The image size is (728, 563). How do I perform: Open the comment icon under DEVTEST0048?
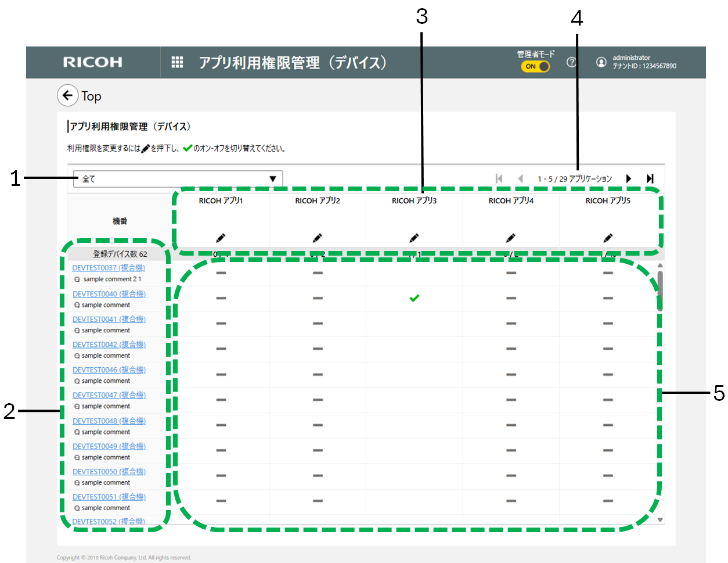click(77, 432)
